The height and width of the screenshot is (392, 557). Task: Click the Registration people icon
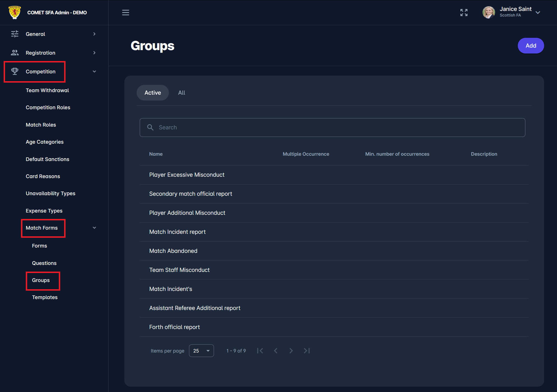tap(15, 53)
